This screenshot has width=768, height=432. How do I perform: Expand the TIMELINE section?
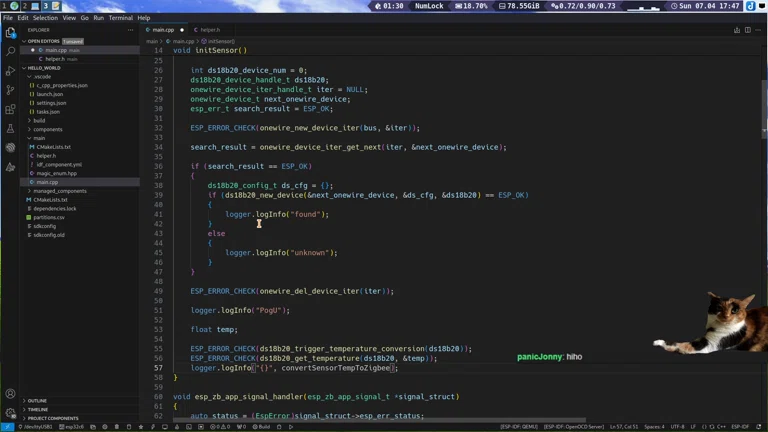38,409
